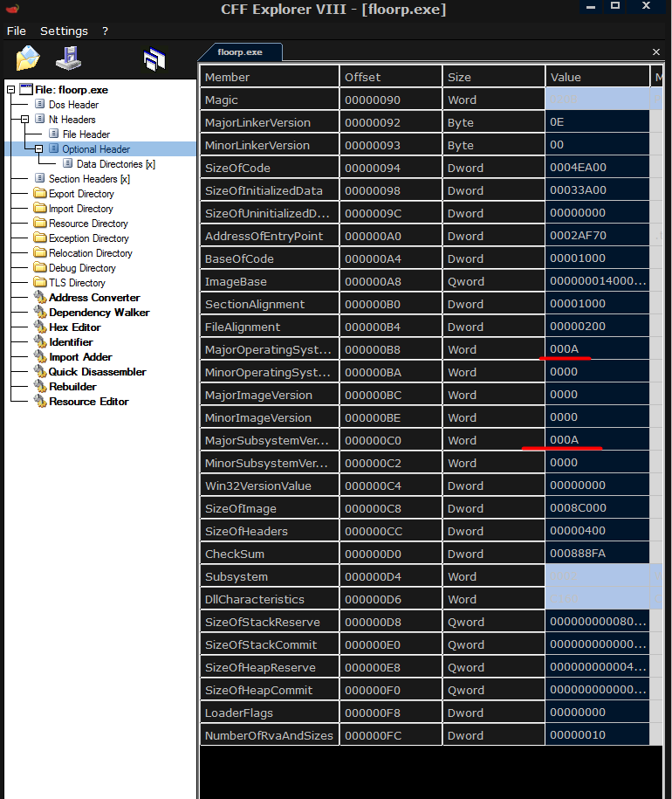Click the Offset column header

pos(391,77)
